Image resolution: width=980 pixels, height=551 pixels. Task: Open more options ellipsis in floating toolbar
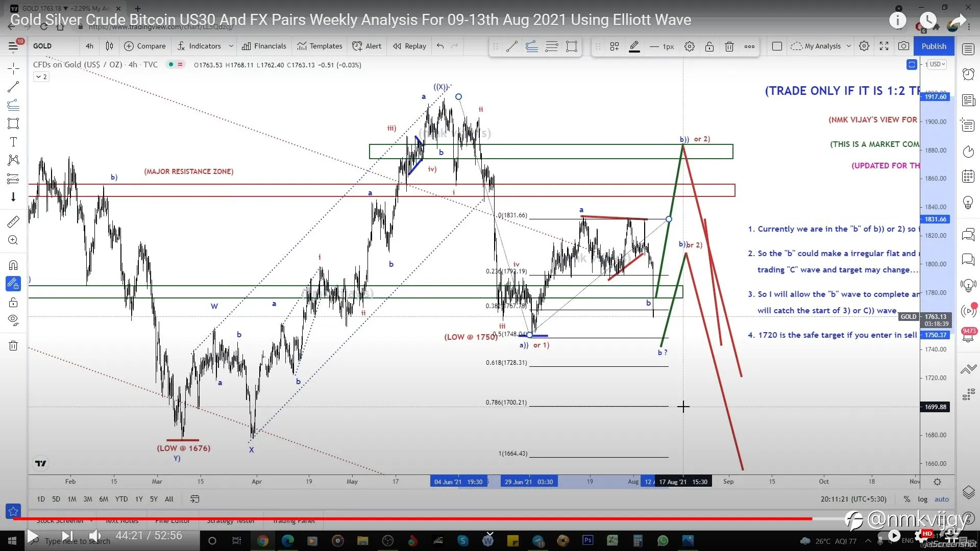(749, 46)
